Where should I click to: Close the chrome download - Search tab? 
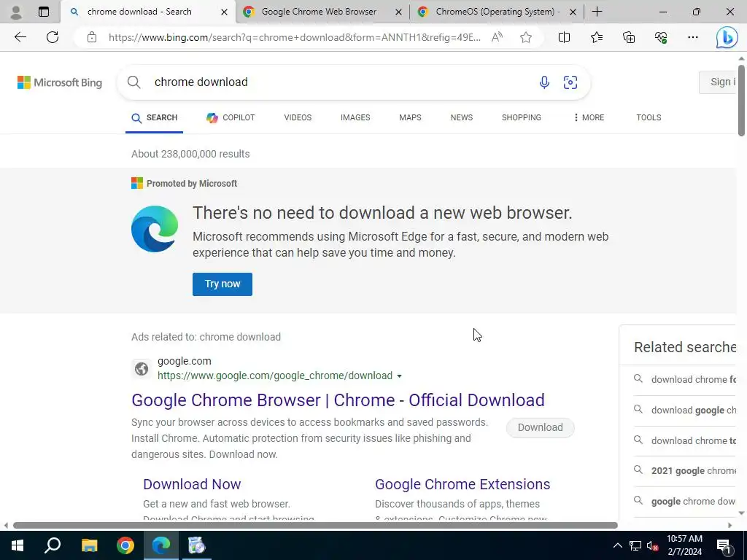(x=224, y=12)
